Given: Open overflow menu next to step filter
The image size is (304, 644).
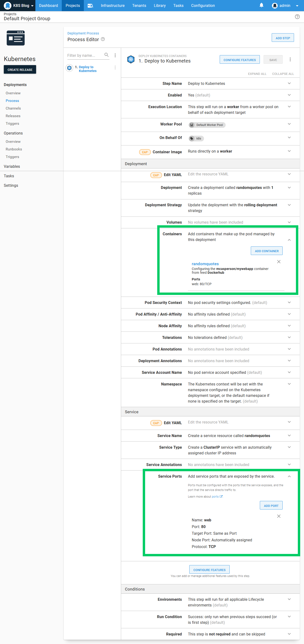Looking at the screenshot, I should coord(115,55).
